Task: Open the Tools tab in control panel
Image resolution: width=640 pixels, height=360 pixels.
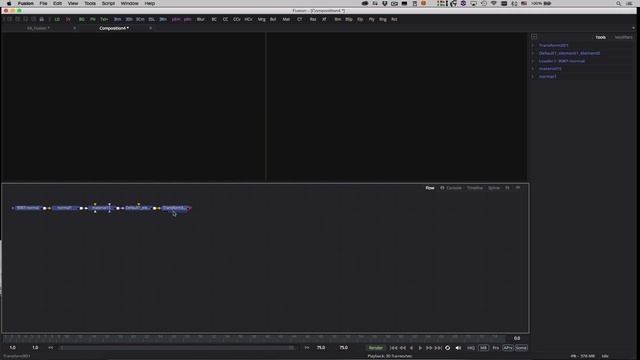Action: 600,37
